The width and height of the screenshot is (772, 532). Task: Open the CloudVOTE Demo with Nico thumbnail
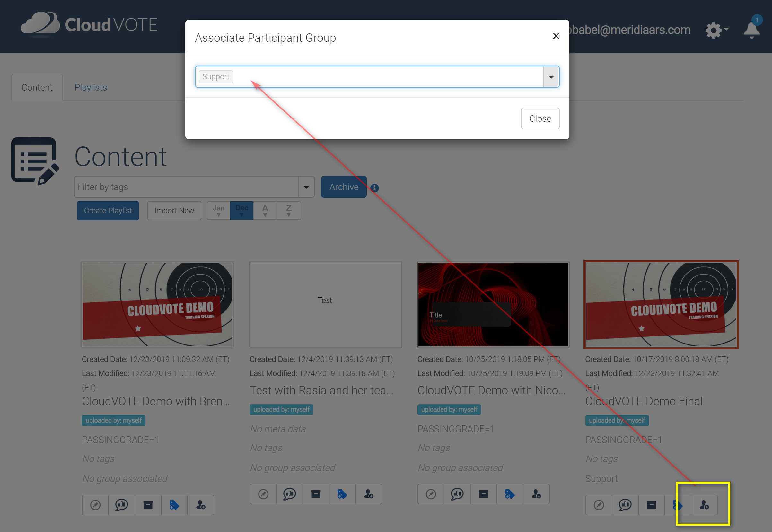(x=493, y=304)
